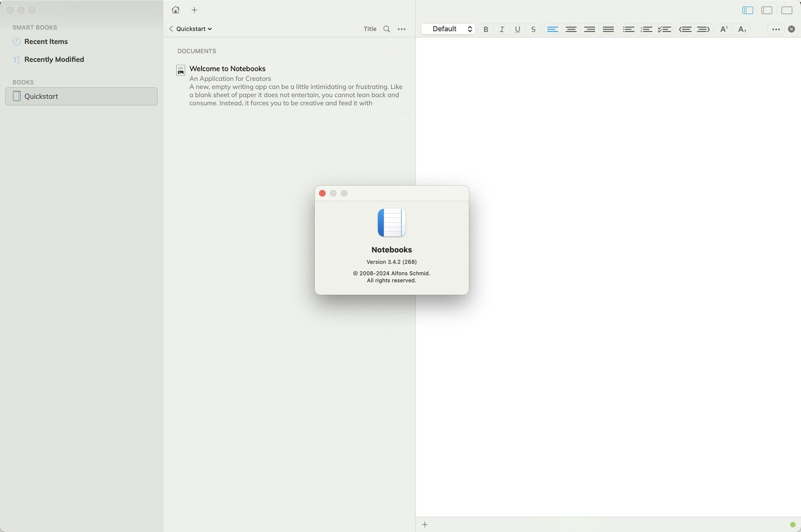Open the Default paragraph style selector
The height and width of the screenshot is (532, 801).
tap(448, 29)
